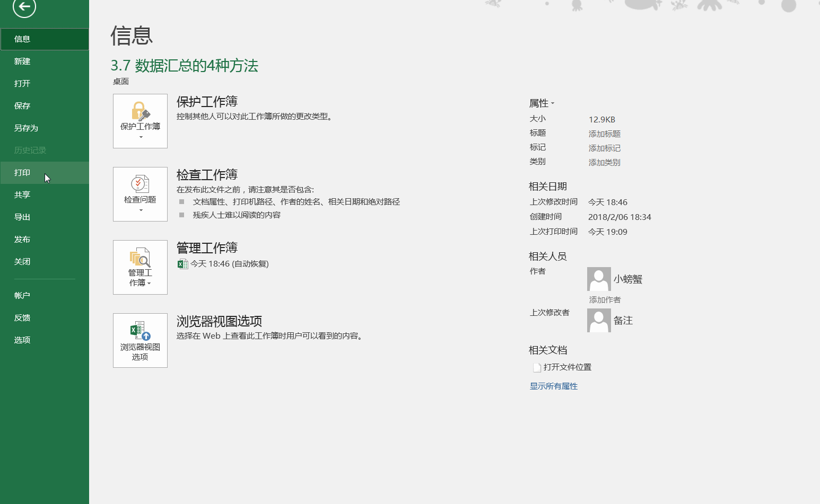This screenshot has height=504, width=820.
Task: Click the author avatar next to 小螃蟹
Action: (599, 279)
